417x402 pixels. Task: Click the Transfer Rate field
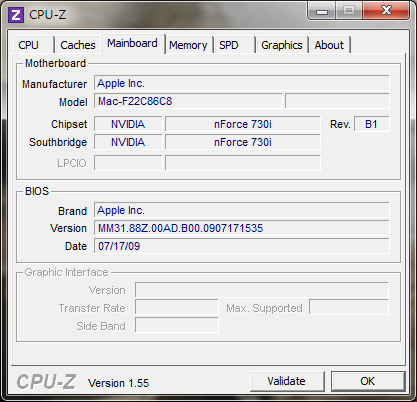click(177, 307)
